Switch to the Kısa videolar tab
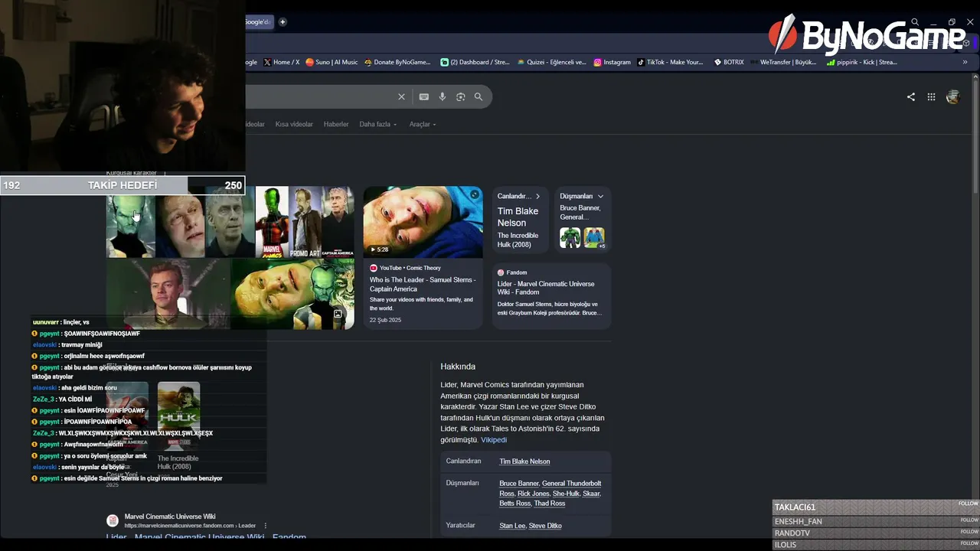Viewport: 980px width, 551px height. coord(294,124)
